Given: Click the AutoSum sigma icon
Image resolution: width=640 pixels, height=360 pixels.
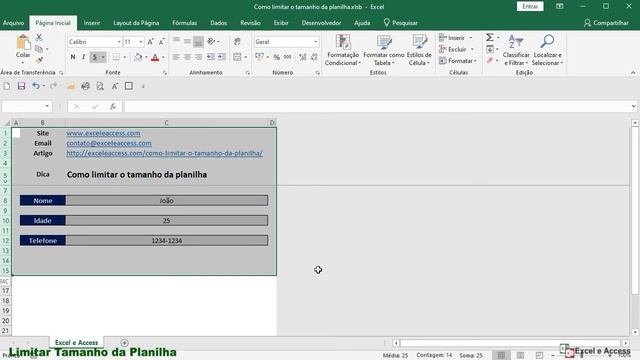Looking at the screenshot, I should tap(490, 38).
